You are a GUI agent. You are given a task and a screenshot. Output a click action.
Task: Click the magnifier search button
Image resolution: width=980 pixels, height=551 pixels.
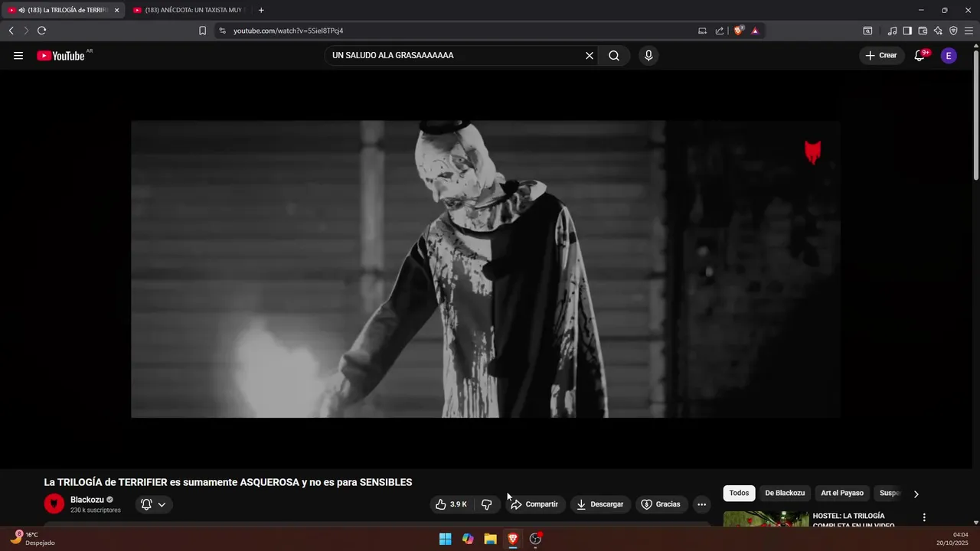pos(614,55)
